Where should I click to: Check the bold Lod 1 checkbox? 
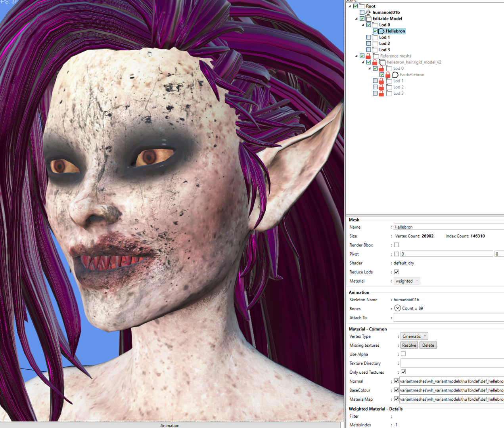point(369,37)
